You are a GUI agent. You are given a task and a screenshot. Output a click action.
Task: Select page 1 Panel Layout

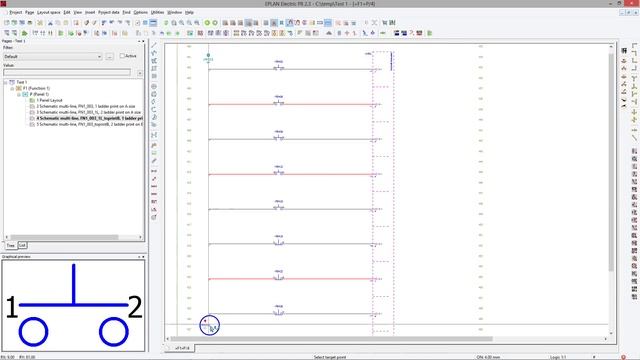pyautogui.click(x=49, y=100)
